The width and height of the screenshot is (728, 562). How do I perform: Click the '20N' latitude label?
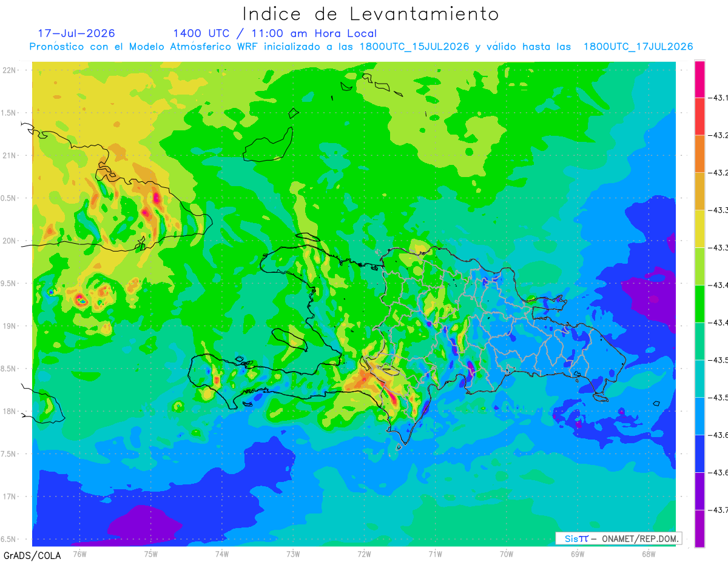10,241
